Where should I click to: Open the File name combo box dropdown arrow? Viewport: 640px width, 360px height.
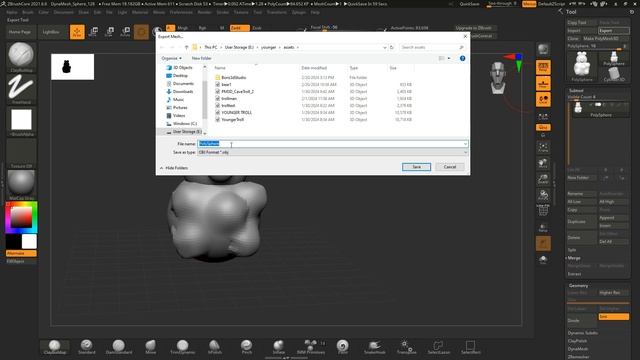tap(465, 144)
